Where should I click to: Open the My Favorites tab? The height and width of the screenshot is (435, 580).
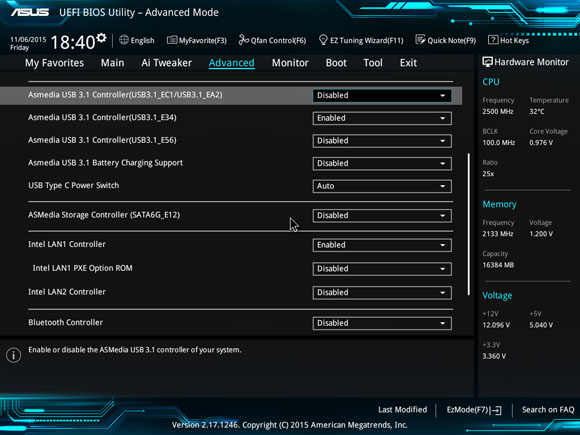pyautogui.click(x=54, y=63)
